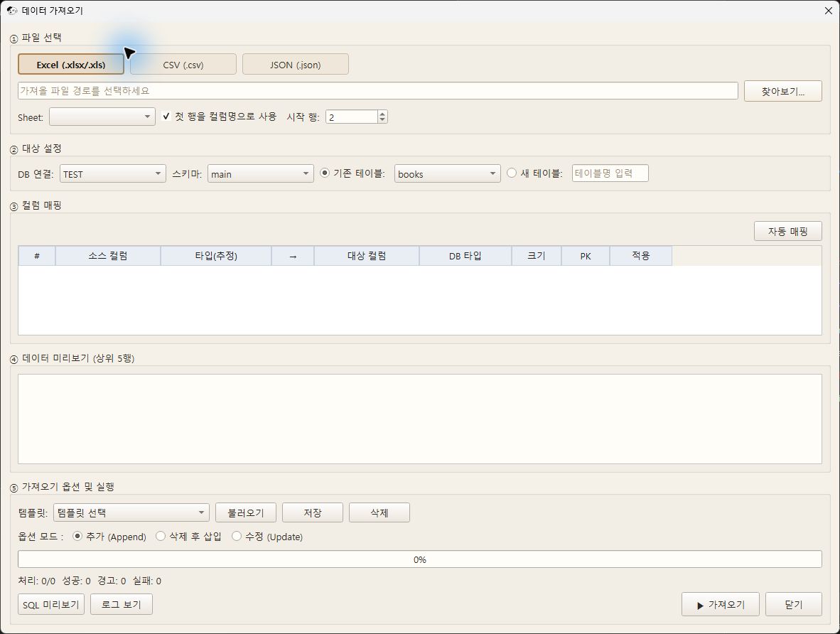
Task: Select 수정 (Update) option mode
Action: pos(236,536)
